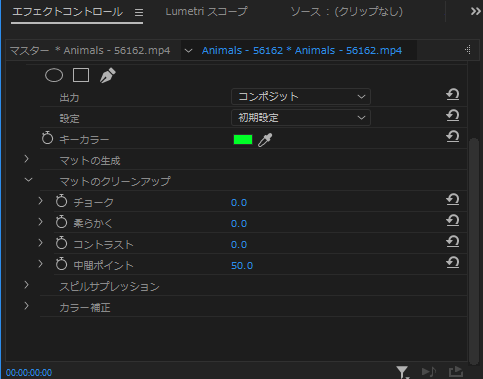Screen dimensions: 483x379
Task: Reset the キーカラー parameter
Action: pos(453,137)
